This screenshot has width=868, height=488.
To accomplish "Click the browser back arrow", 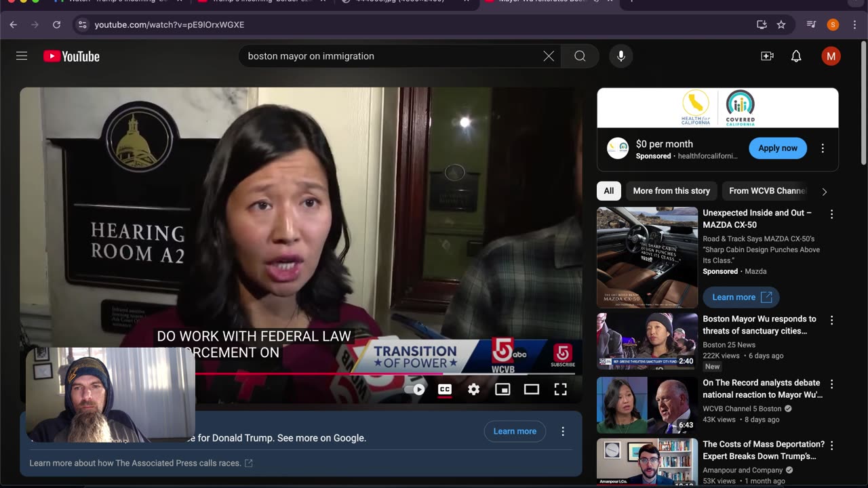I will click(x=14, y=24).
